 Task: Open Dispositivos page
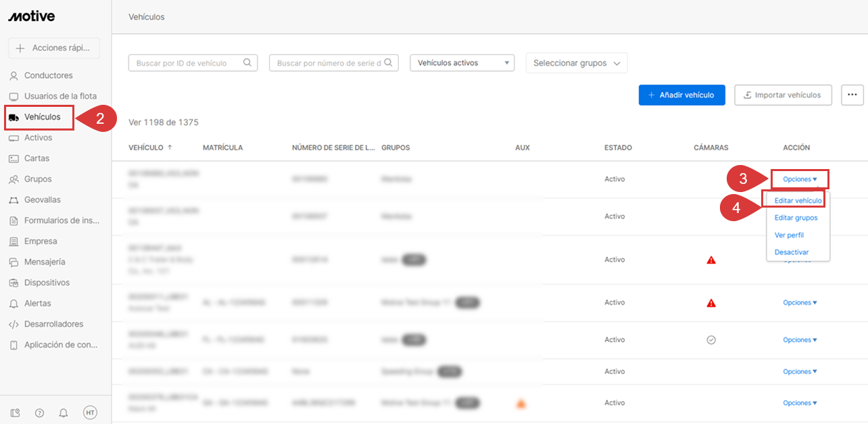(x=47, y=283)
